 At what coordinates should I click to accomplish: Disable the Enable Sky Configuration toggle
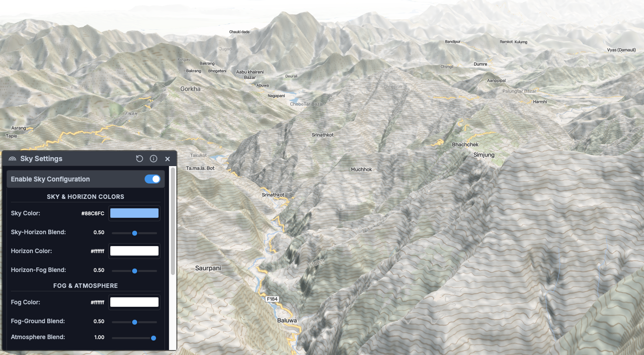point(153,179)
